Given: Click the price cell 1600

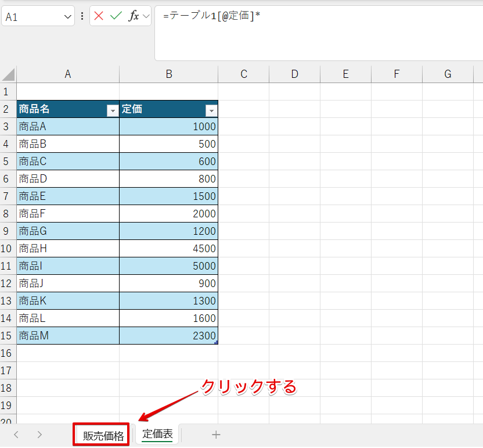Looking at the screenshot, I should [x=169, y=318].
